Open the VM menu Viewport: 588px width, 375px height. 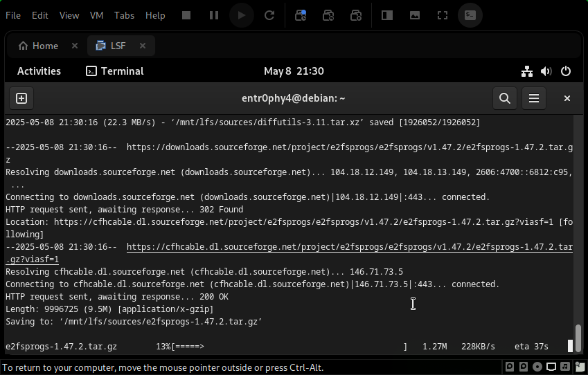click(x=97, y=15)
